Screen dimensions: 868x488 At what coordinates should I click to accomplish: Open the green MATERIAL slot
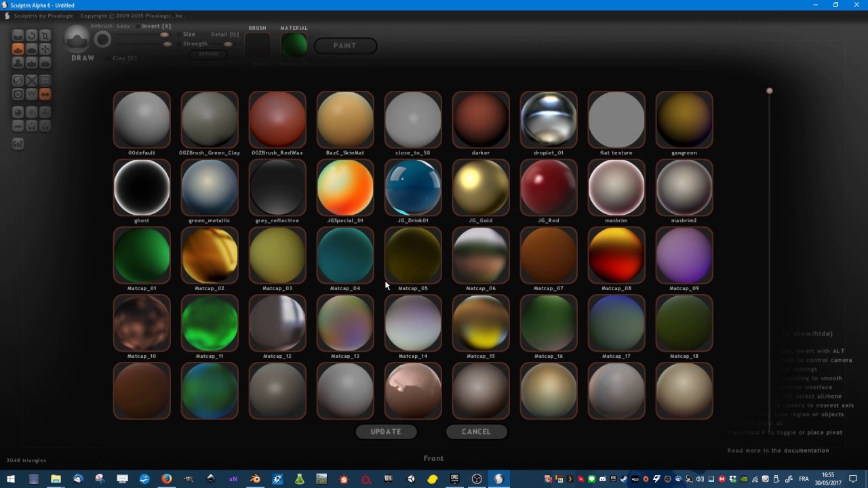coord(294,45)
